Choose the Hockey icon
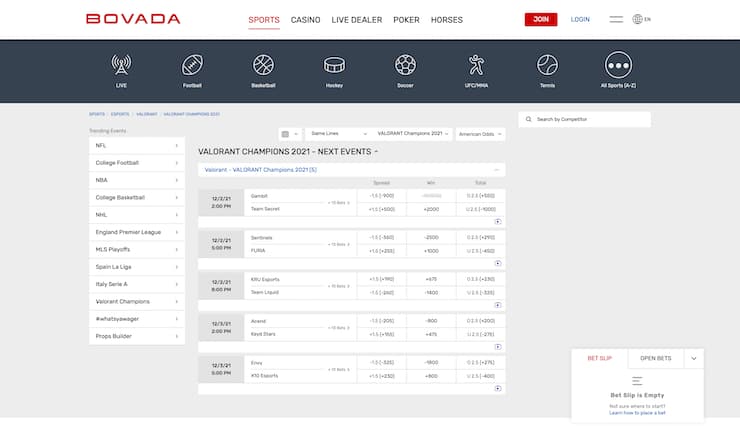 point(334,66)
